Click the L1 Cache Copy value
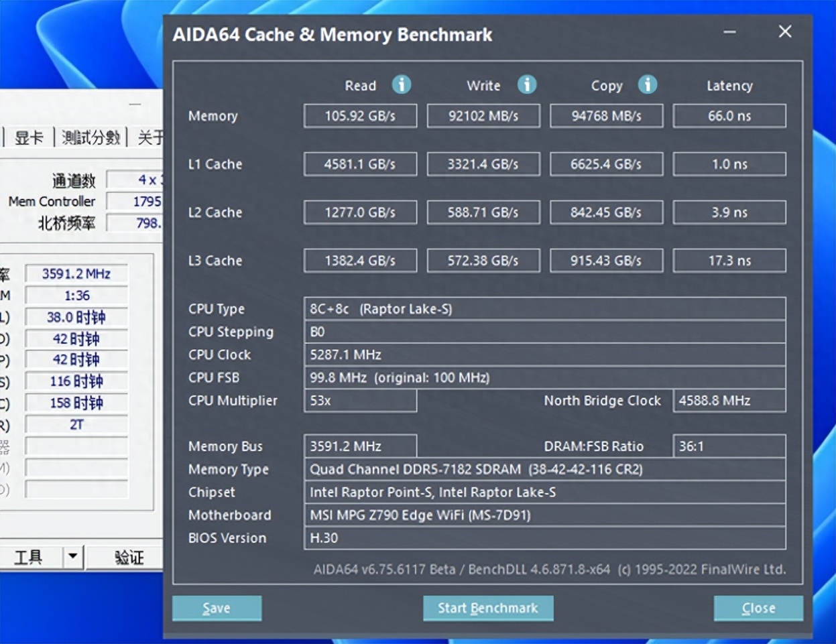Screen dimensions: 836x644 click(606, 164)
